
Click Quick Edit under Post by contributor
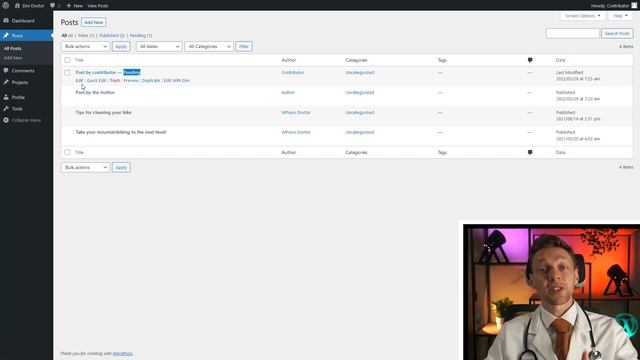[96, 80]
